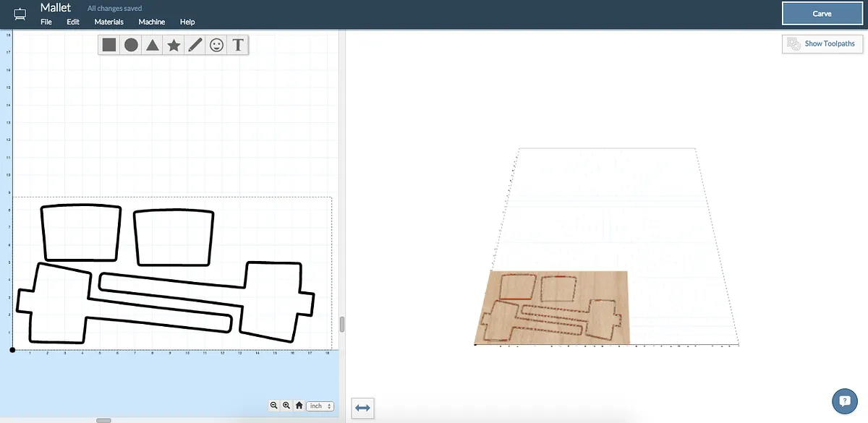Screen dimensions: 868x423
Task: Open the File menu
Action: point(46,22)
